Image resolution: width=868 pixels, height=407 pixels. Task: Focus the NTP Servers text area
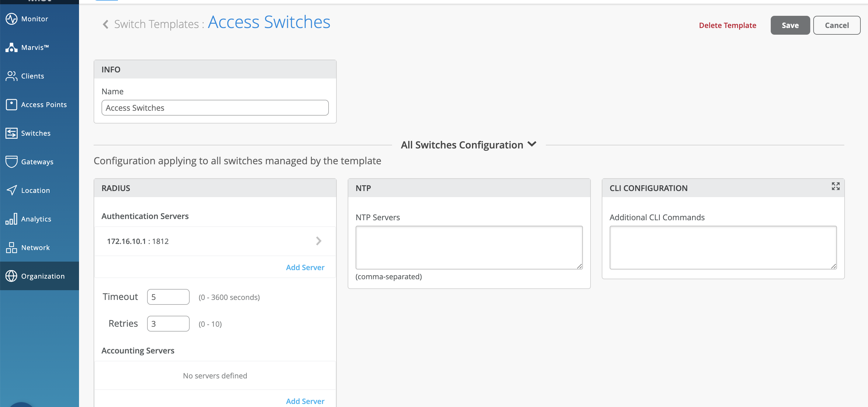[x=469, y=248]
